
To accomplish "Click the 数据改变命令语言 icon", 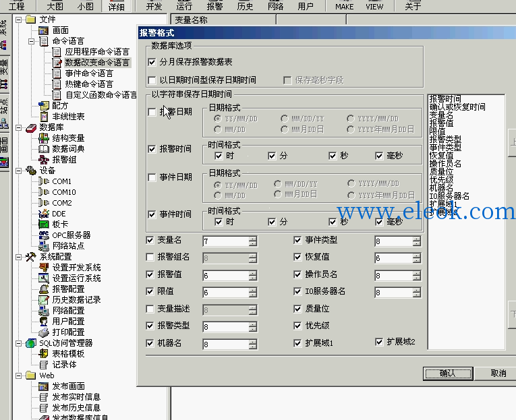I will point(57,63).
